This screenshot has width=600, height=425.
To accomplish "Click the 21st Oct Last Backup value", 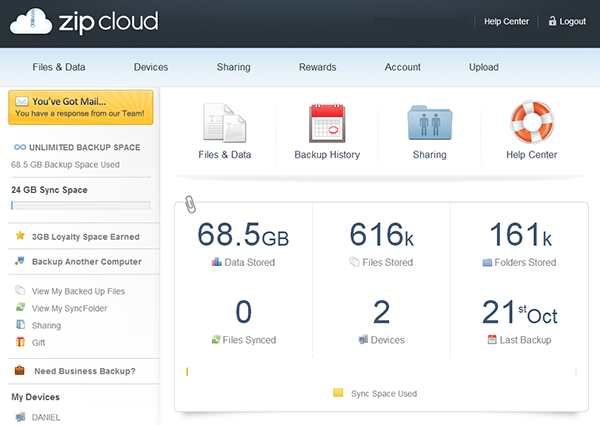I will pos(519,313).
